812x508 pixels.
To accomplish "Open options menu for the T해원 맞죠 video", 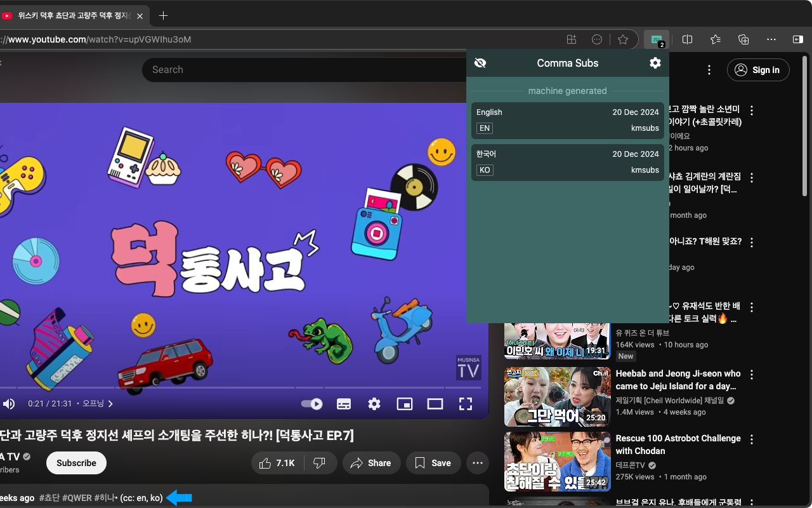I will (752, 243).
